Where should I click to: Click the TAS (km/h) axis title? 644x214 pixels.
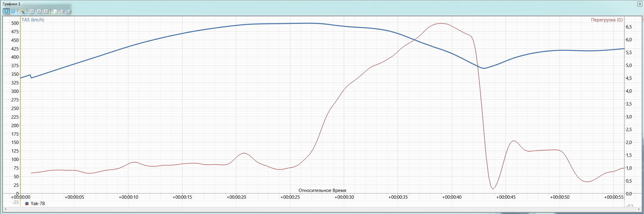click(33, 20)
